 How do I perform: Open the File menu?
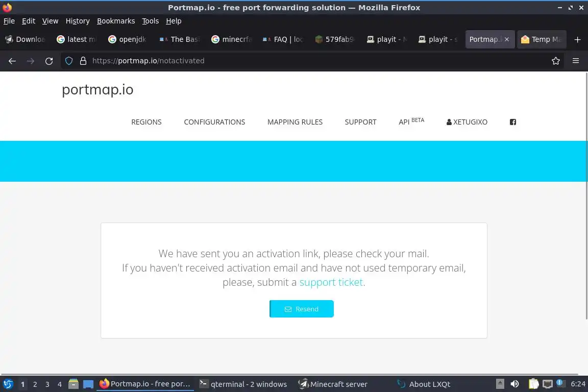9,21
